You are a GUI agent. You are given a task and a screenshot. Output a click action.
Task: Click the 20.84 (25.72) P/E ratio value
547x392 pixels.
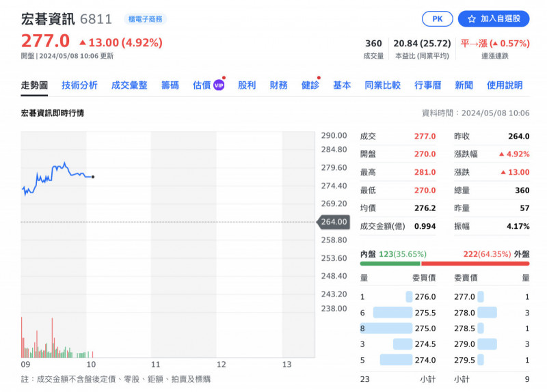tap(422, 44)
